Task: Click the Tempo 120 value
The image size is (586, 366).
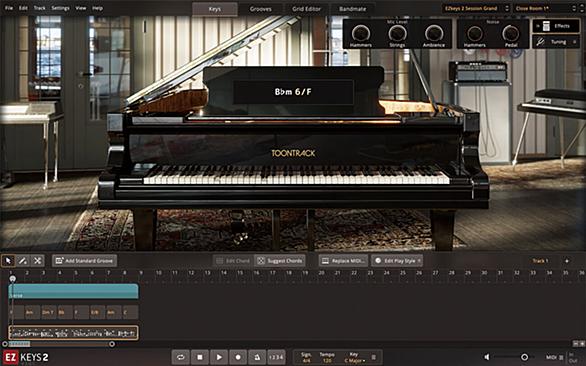Action: [x=327, y=361]
